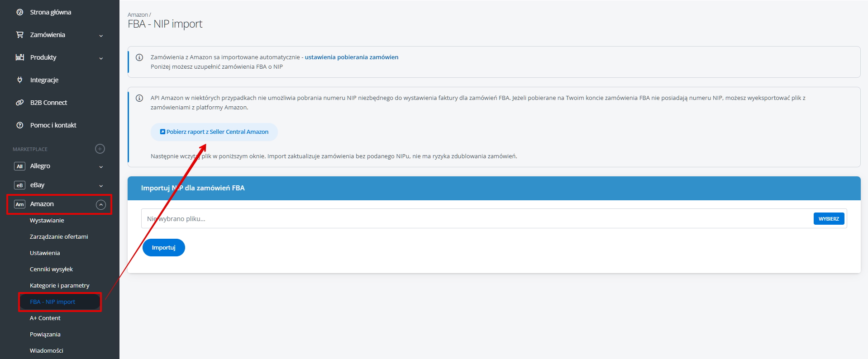The width and height of the screenshot is (868, 359).
Task: Click the Amazon breadcrumb link
Action: 138,15
